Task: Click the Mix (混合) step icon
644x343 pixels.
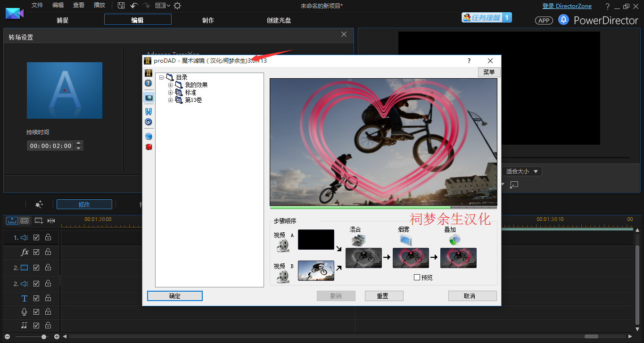Action: coord(358,240)
